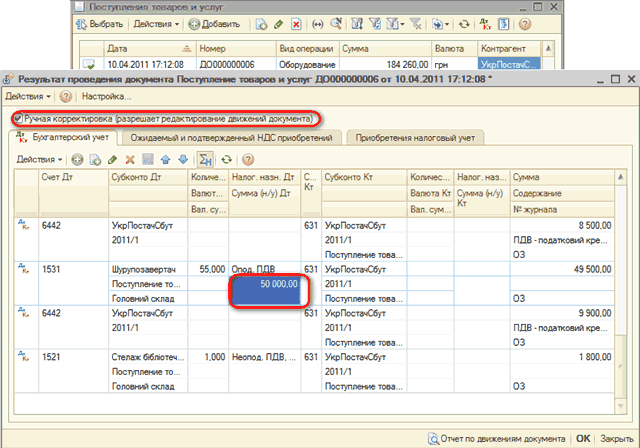Image resolution: width=640 pixels, height=448 pixels.
Task: Open the Приобретения налоговый учет tab
Action: tap(414, 139)
